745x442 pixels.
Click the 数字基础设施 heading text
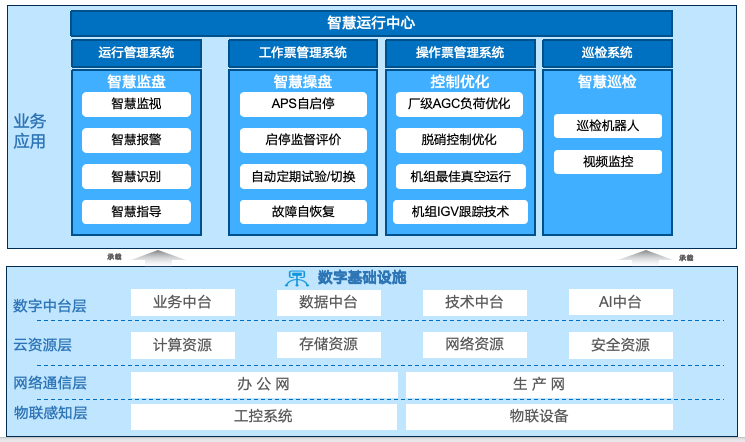(x=362, y=278)
